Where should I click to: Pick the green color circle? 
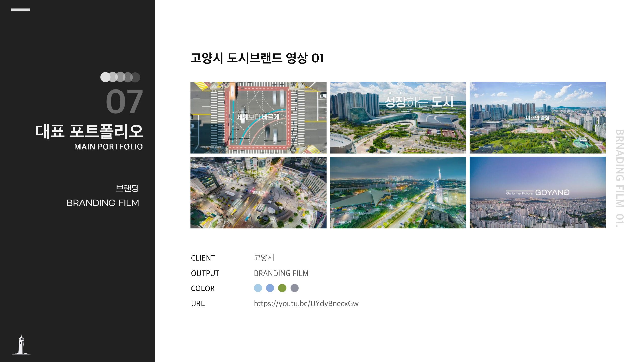[282, 288]
